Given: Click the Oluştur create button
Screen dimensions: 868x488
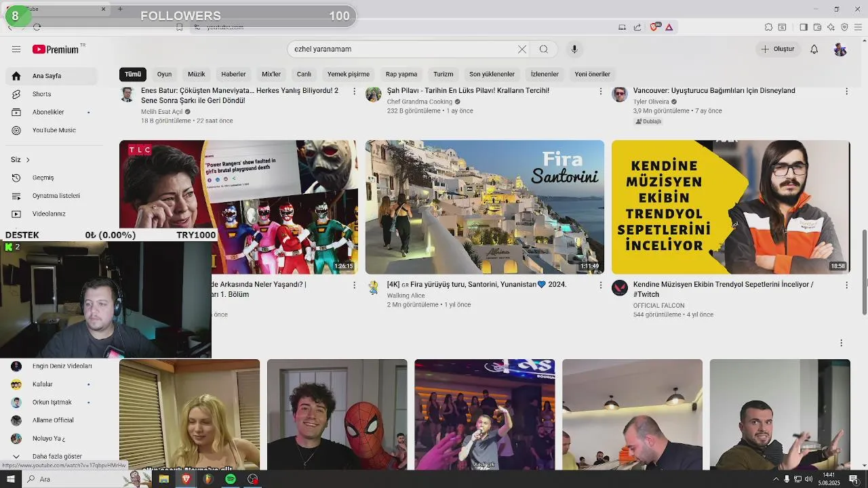Looking at the screenshot, I should [777, 49].
